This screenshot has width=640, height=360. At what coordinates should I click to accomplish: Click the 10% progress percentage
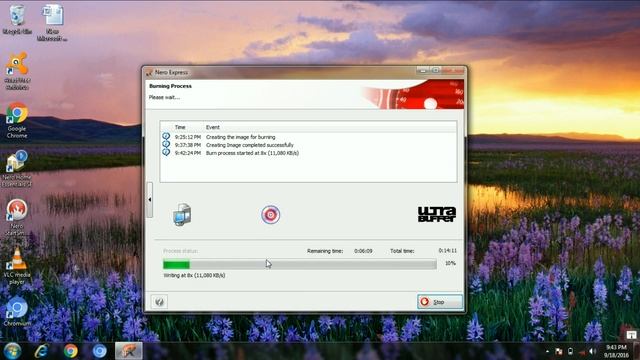tap(450, 264)
